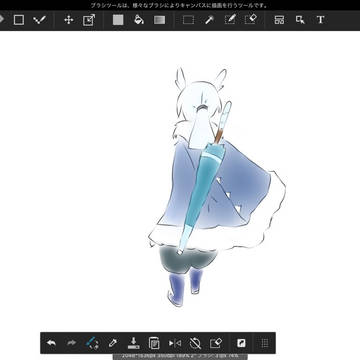Select the Transform tool icon
Viewport: 360px width, 360px height.
pos(89,20)
